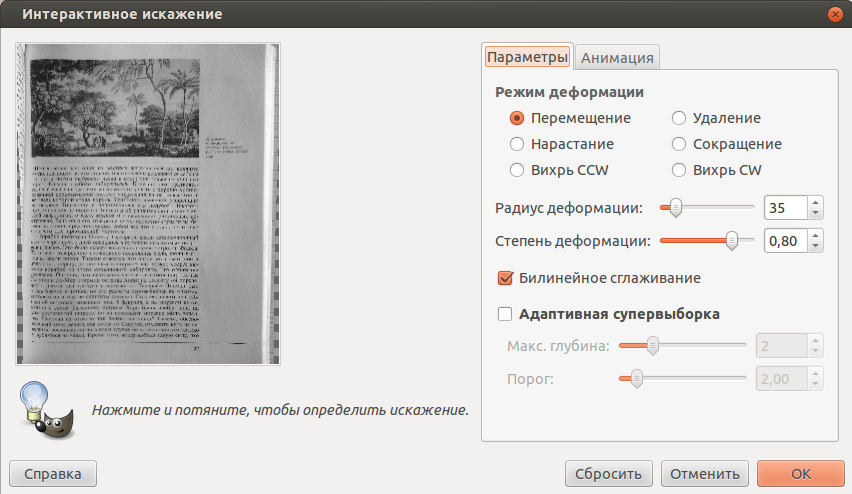Viewport: 852px width, 494px height.
Task: Choose the Удаление radio option
Action: click(679, 118)
